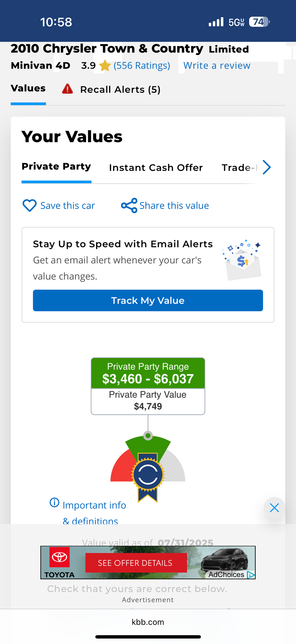Tap the red recall warning triangle icon

click(67, 89)
